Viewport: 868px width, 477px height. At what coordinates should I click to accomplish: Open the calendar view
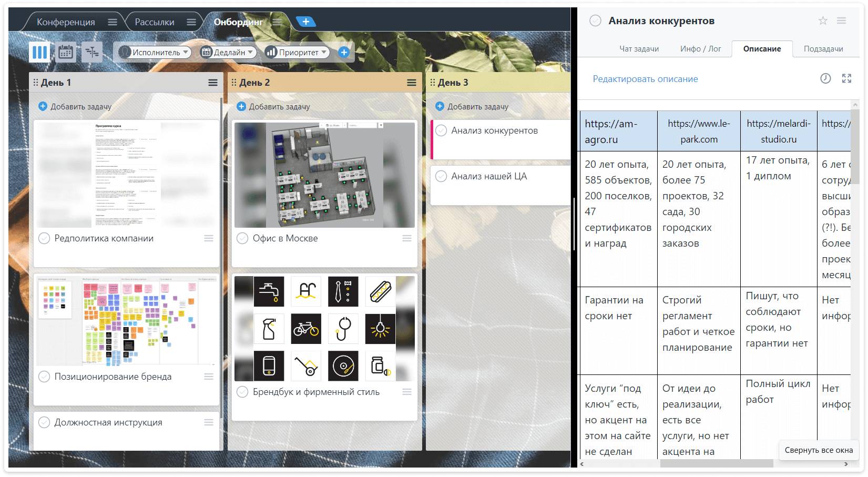66,52
